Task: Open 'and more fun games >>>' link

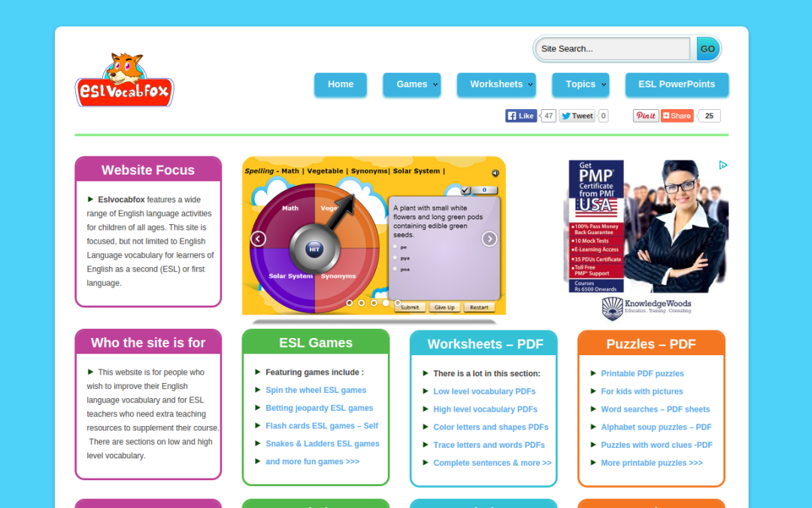Action: [x=312, y=461]
